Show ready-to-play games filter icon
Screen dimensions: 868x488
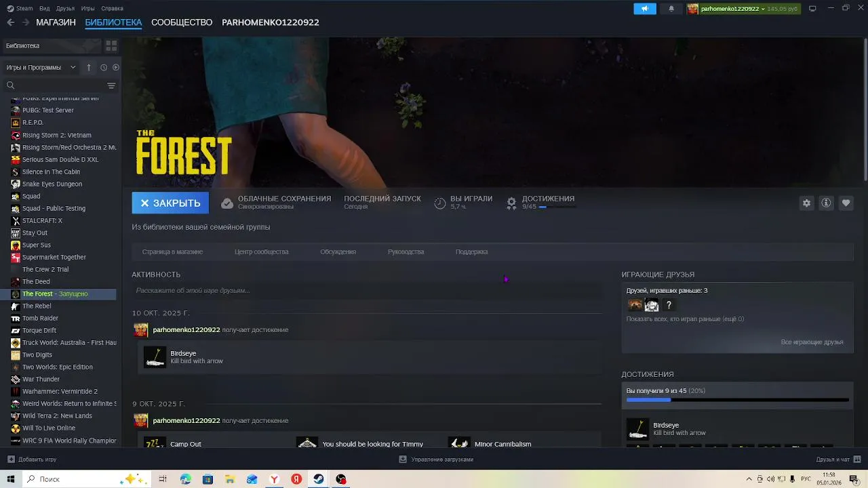pyautogui.click(x=115, y=67)
